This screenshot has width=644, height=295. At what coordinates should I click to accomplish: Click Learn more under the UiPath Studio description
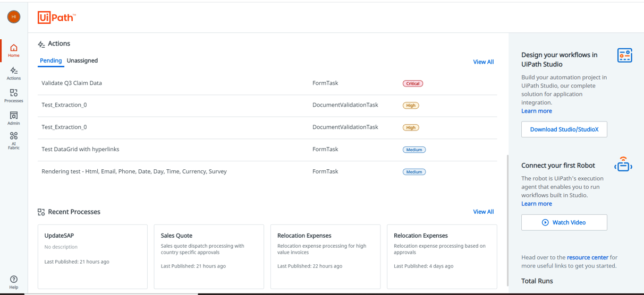[x=537, y=111]
